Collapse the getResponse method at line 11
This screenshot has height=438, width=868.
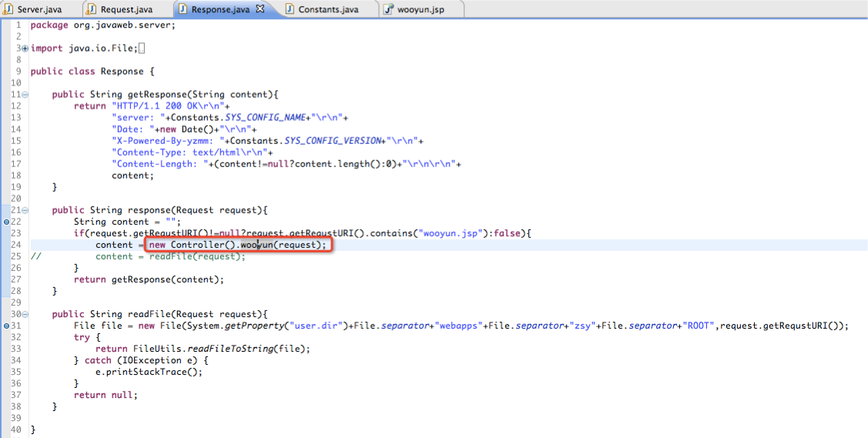[x=25, y=95]
